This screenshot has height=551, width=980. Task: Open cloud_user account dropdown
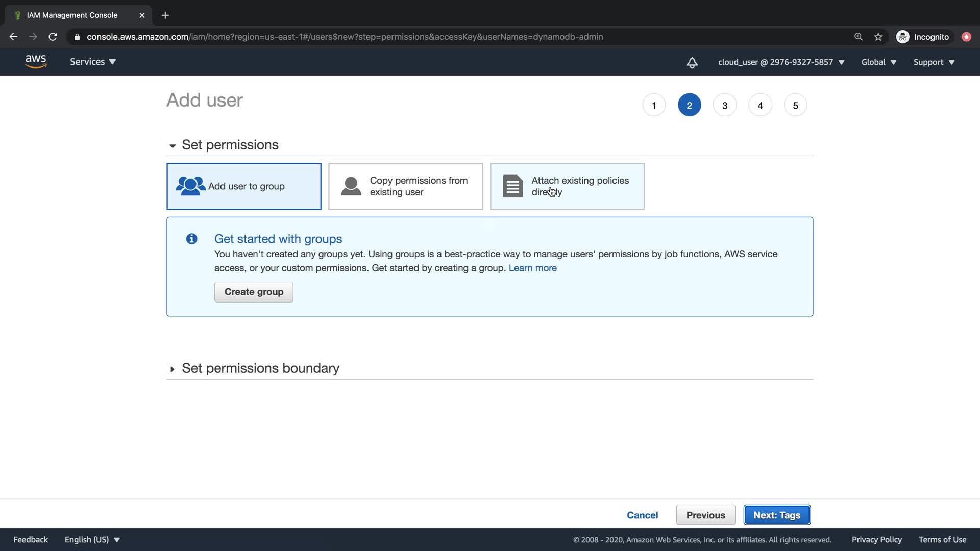click(781, 62)
